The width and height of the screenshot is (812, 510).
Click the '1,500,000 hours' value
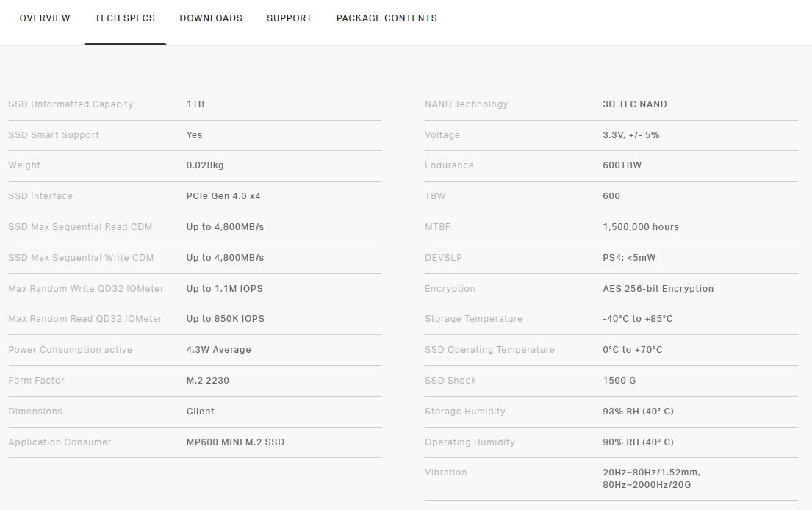tap(641, 227)
